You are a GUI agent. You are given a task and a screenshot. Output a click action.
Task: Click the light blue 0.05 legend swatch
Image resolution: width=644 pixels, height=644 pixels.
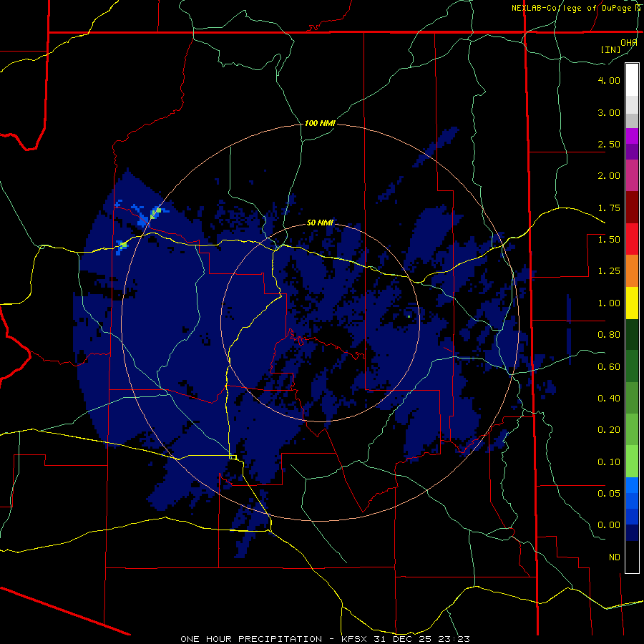click(x=632, y=485)
